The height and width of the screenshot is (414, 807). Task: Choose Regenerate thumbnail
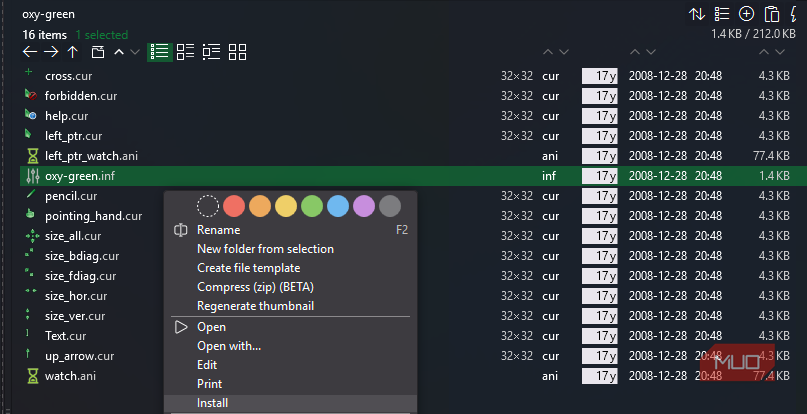tap(291, 306)
